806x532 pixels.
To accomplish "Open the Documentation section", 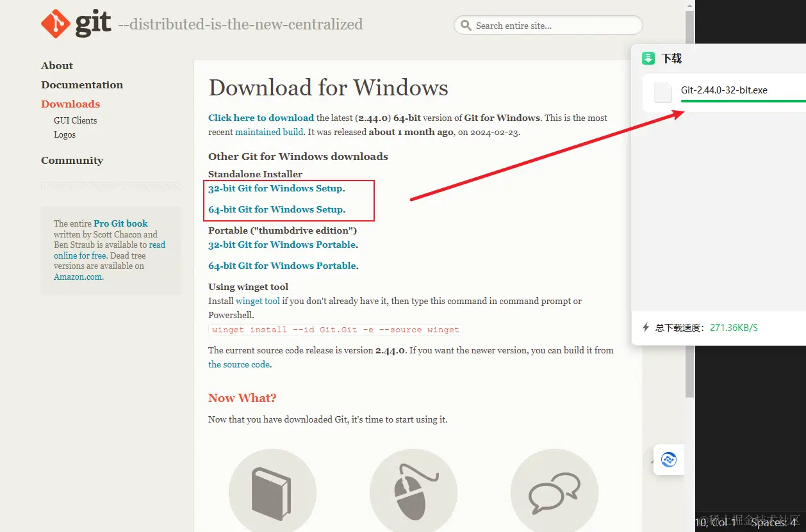I will [x=82, y=85].
